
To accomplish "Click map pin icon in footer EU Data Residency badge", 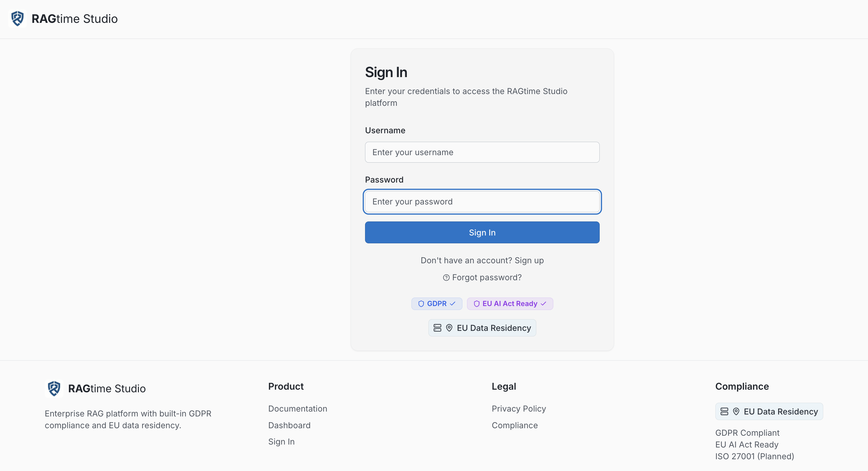I will (736, 412).
